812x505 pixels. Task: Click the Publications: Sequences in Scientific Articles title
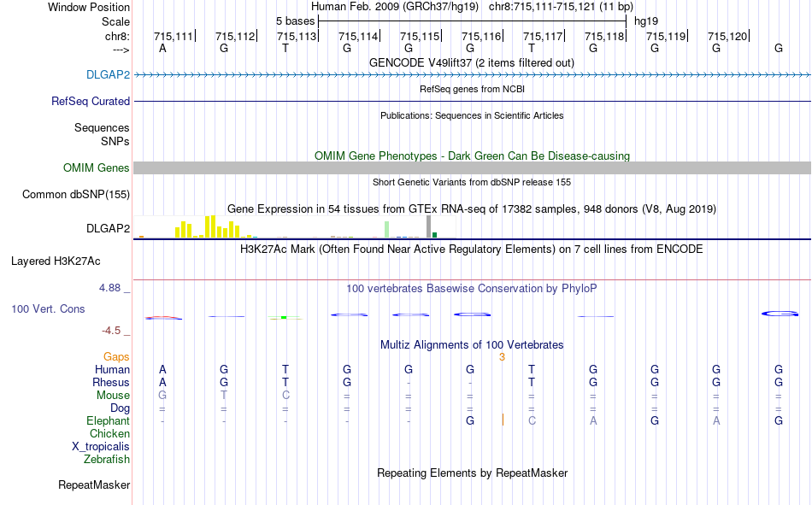click(472, 115)
